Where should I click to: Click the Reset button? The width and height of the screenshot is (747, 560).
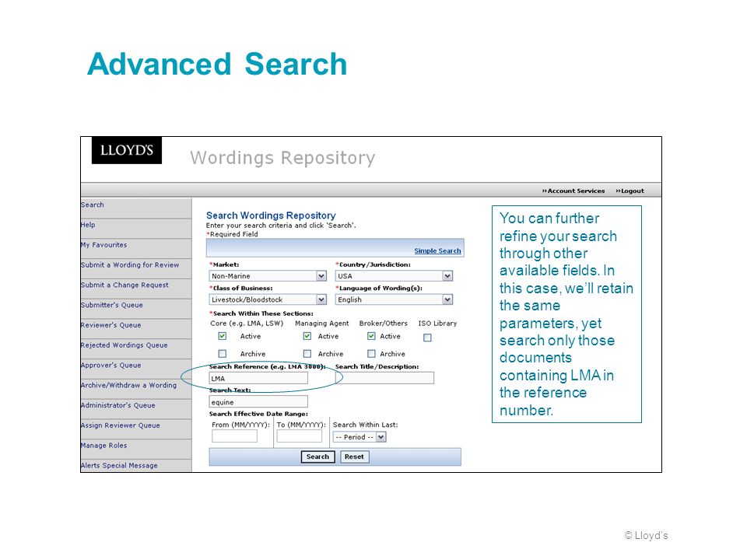354,457
